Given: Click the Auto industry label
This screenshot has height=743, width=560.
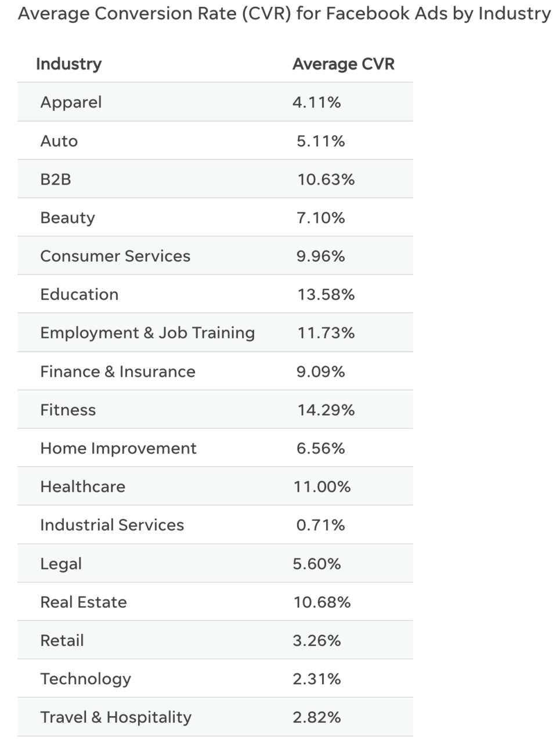Looking at the screenshot, I should pos(59,141).
